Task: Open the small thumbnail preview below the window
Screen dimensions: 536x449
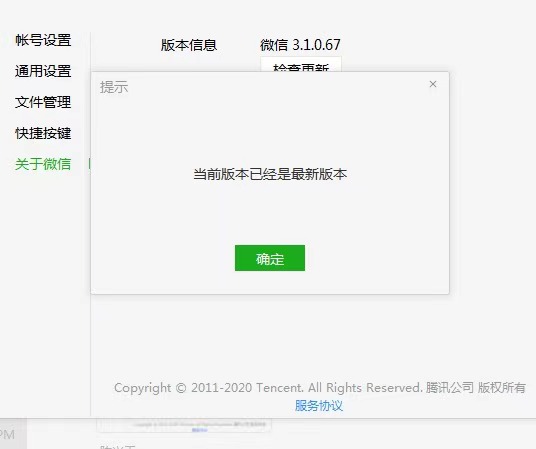Action: (184, 425)
